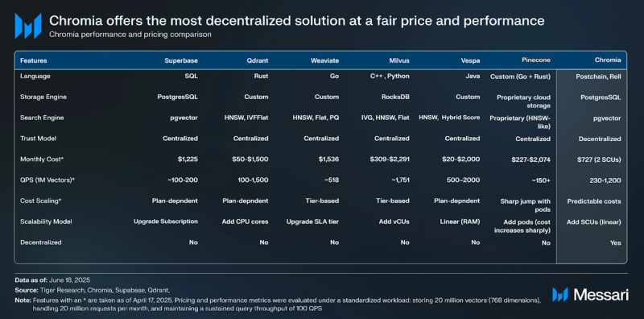
Task: Select the Weaviate column header
Action: click(x=325, y=60)
